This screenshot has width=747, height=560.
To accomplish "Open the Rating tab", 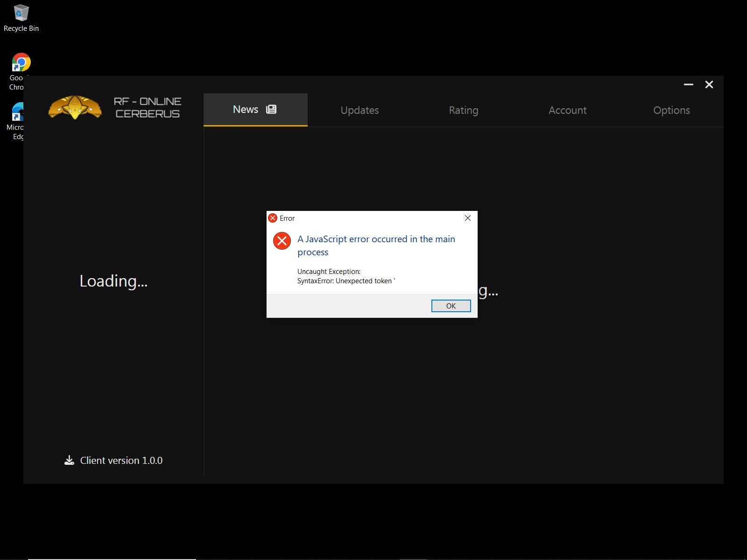I will pos(464,110).
